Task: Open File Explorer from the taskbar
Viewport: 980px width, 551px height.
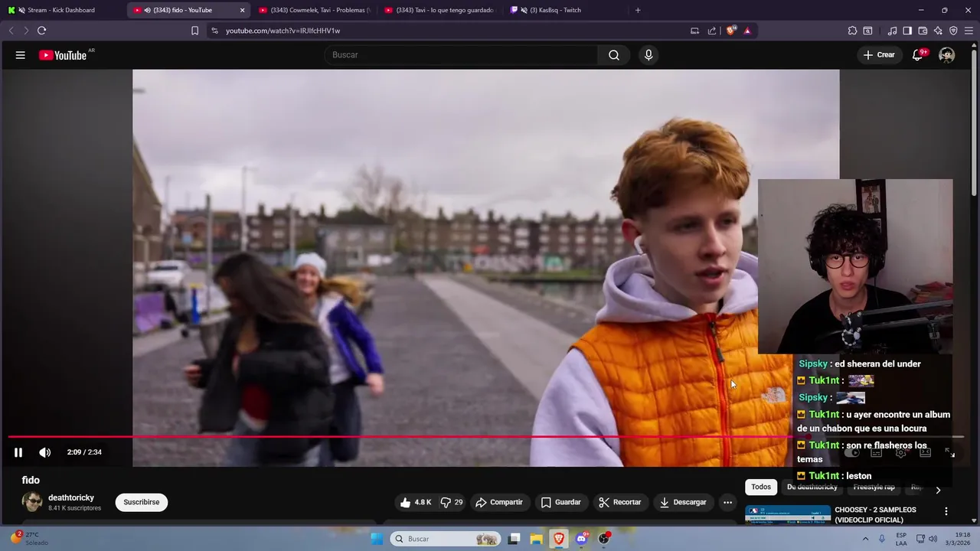Action: (x=537, y=539)
